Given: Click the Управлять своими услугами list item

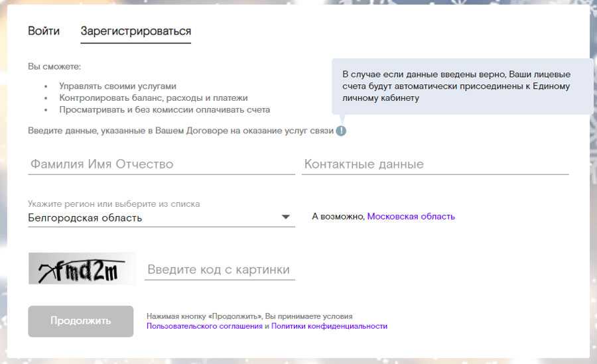Looking at the screenshot, I should click(x=117, y=86).
